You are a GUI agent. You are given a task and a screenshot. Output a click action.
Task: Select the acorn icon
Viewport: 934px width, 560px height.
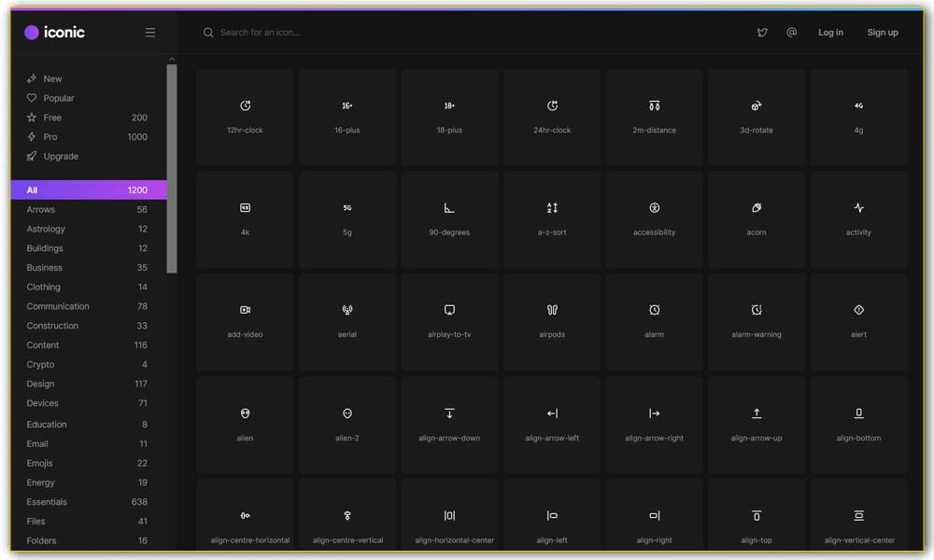[757, 219]
